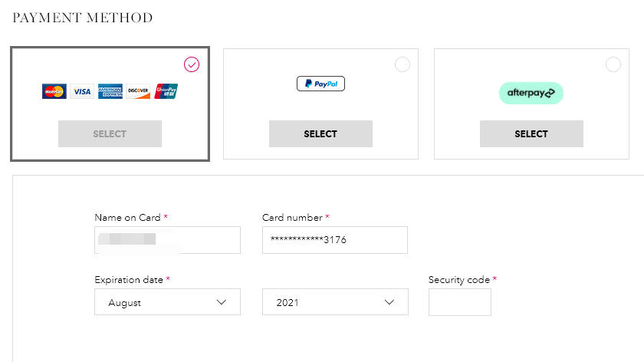Focus the Security code input box

point(460,302)
